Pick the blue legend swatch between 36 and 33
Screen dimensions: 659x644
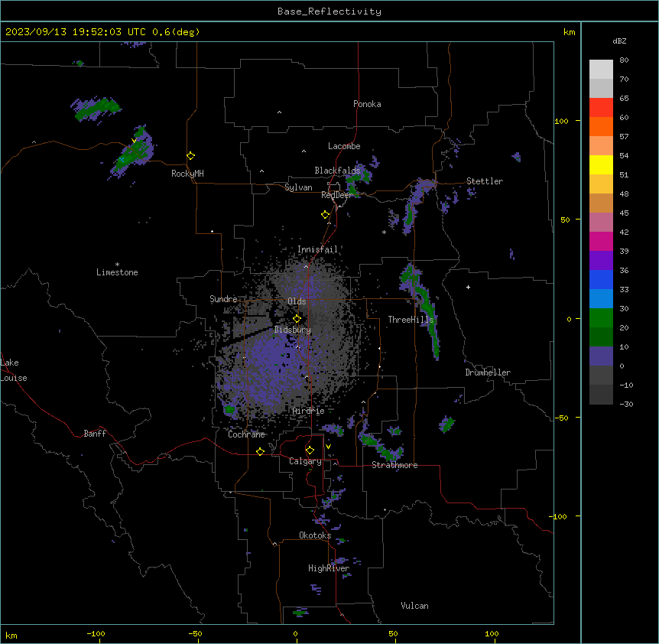[601, 279]
